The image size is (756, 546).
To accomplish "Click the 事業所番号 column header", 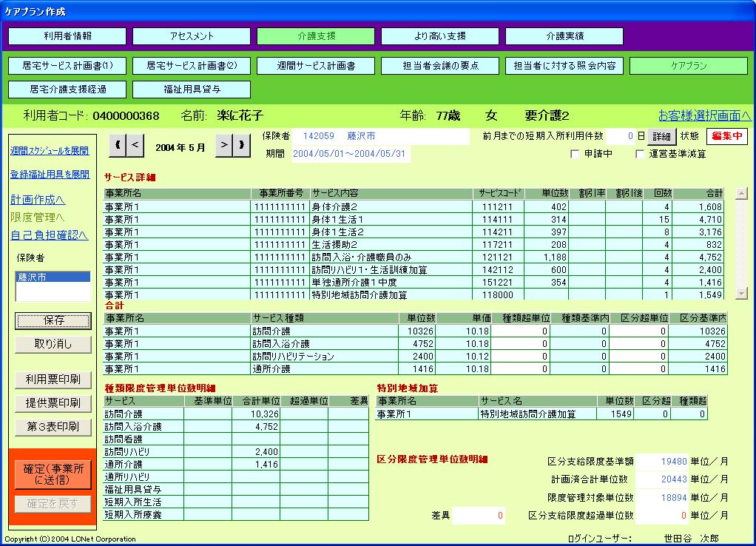I will (x=280, y=193).
